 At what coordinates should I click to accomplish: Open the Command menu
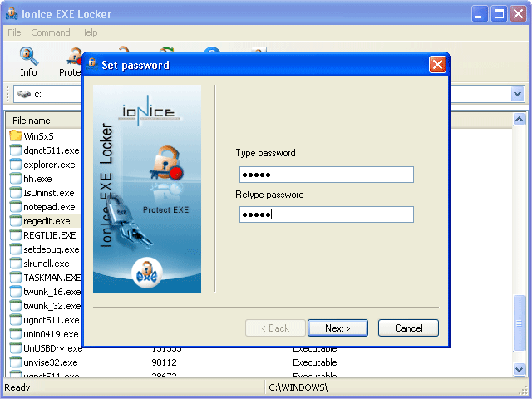tap(51, 32)
